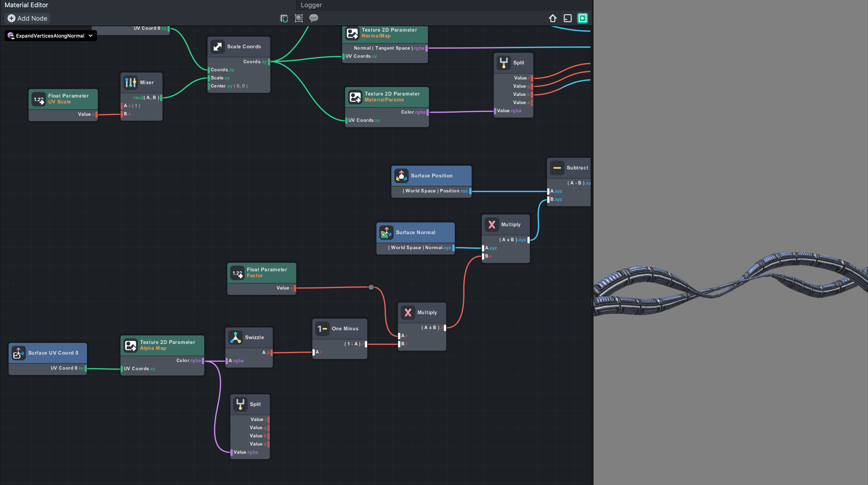Click the One Minus node icon
Screen dimensions: 868x485
coord(322,329)
